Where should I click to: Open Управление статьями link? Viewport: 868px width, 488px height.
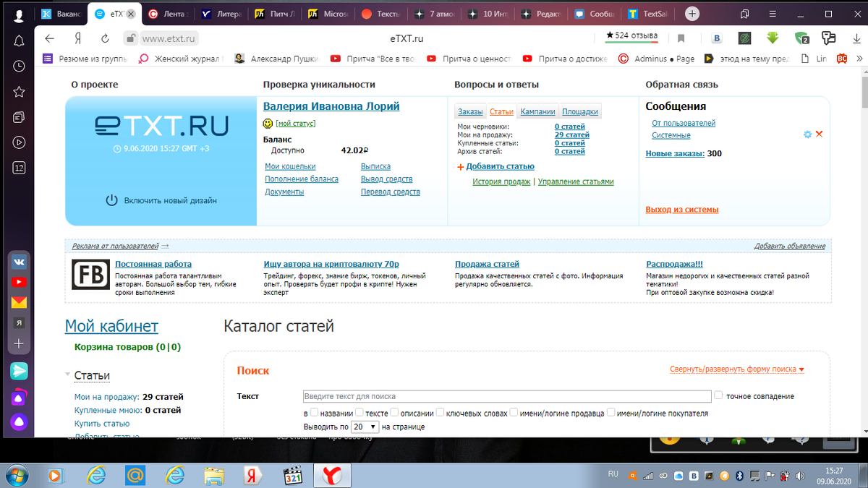pos(576,181)
